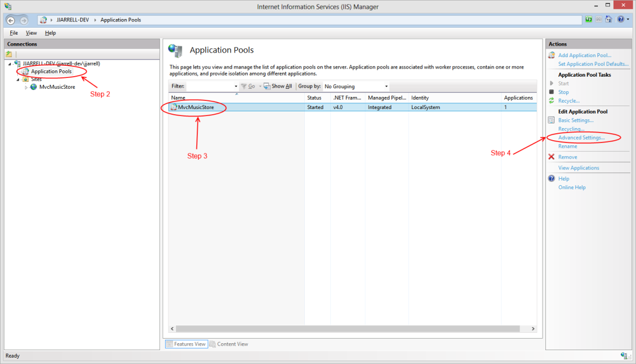636x364 pixels.
Task: Click the Forward navigation arrow
Action: (x=24, y=20)
